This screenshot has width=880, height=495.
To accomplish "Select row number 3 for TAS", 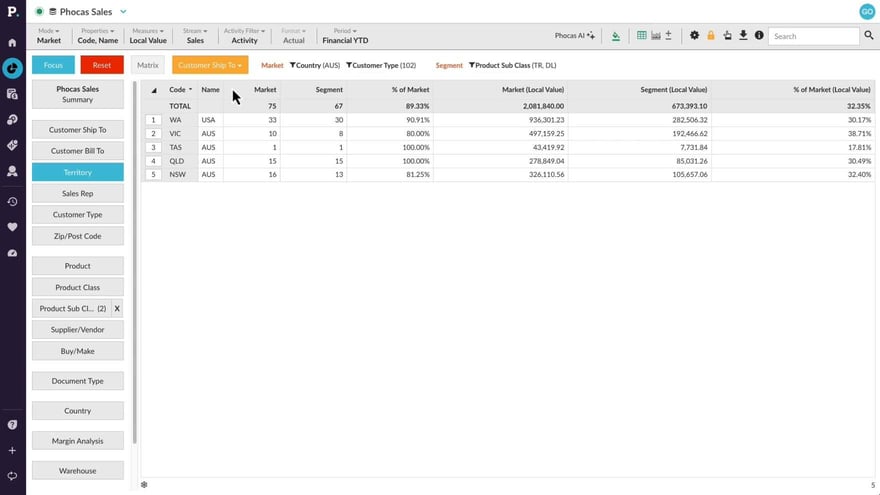I will click(x=153, y=147).
